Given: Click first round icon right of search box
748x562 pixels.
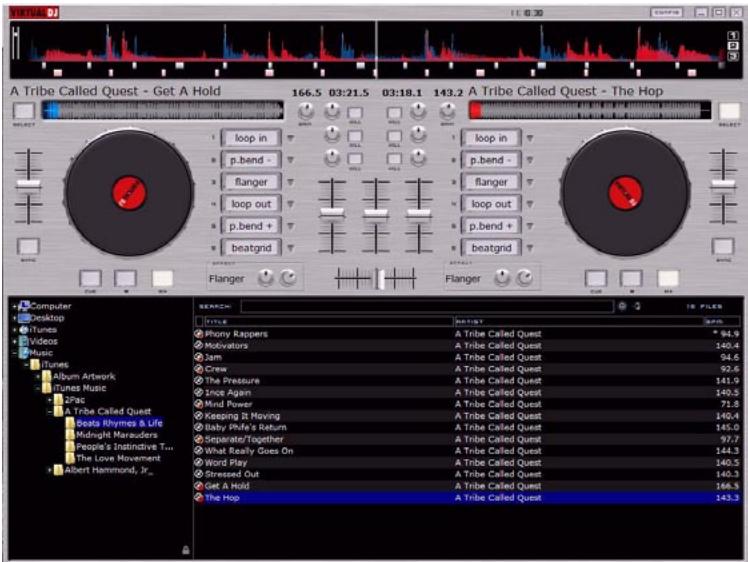Looking at the screenshot, I should [622, 306].
